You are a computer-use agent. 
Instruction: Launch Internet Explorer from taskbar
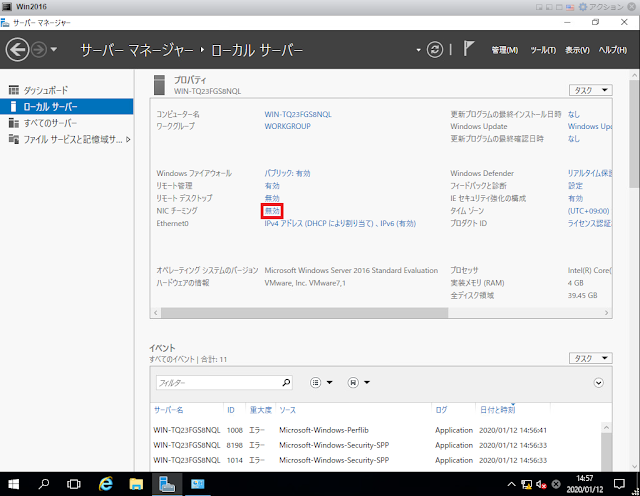point(106,484)
